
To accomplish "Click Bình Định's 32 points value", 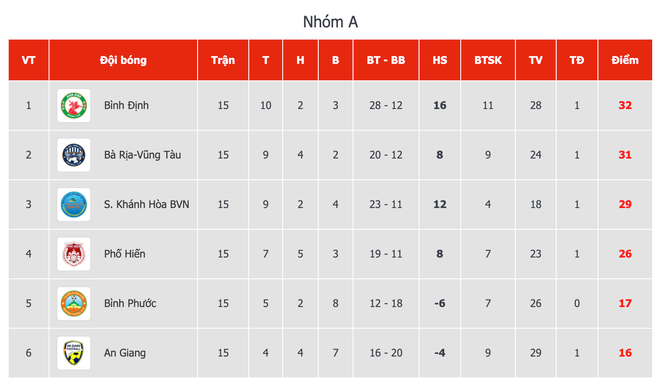I will (x=625, y=106).
